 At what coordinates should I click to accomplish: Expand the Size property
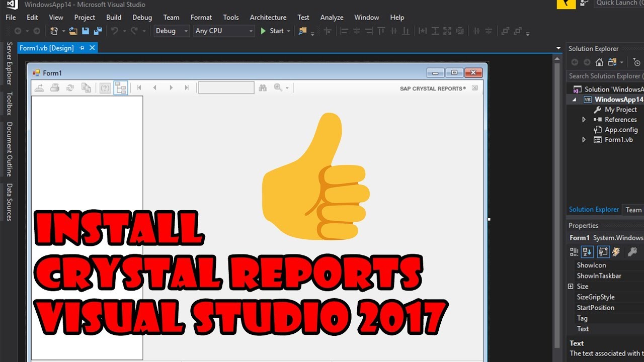pyautogui.click(x=571, y=287)
